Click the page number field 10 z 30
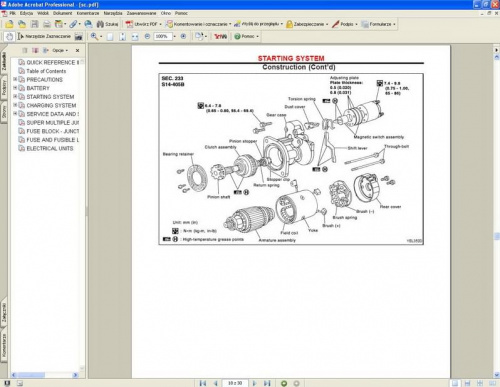Image resolution: width=500 pixels, height=387 pixels. click(235, 383)
